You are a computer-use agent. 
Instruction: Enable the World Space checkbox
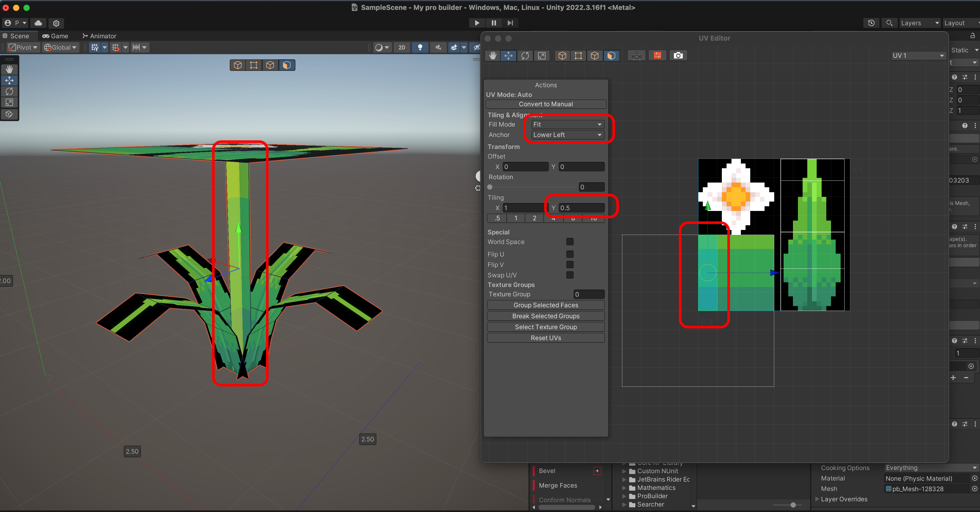[569, 241]
